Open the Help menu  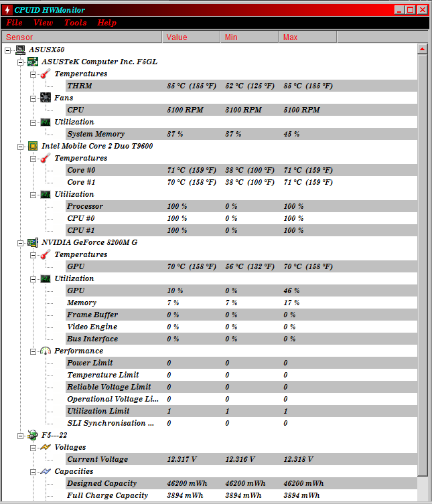pyautogui.click(x=106, y=23)
